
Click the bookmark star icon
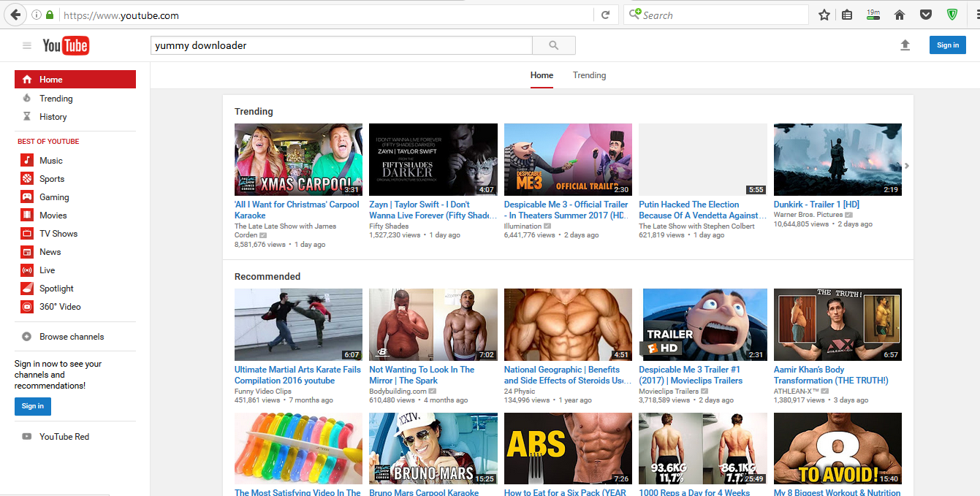coord(824,15)
